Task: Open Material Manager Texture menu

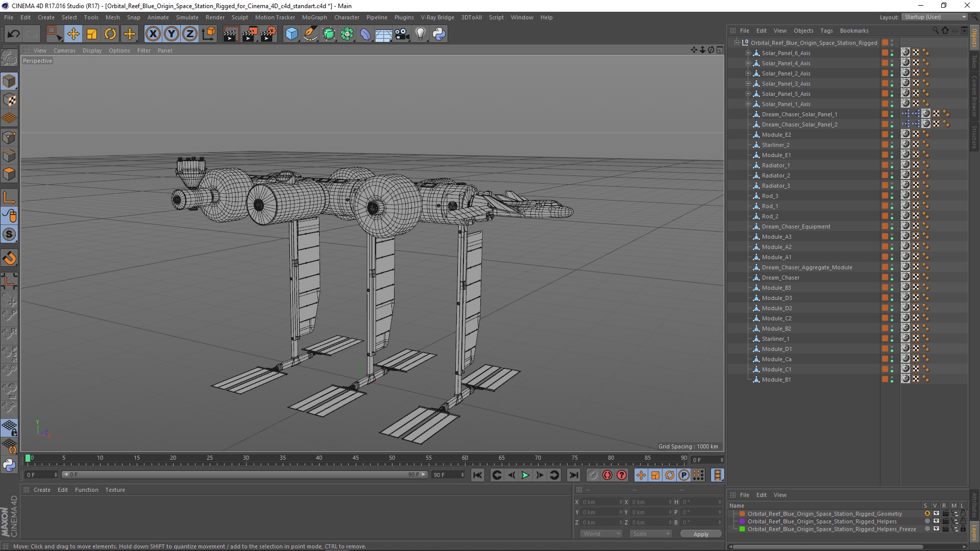Action: point(115,490)
